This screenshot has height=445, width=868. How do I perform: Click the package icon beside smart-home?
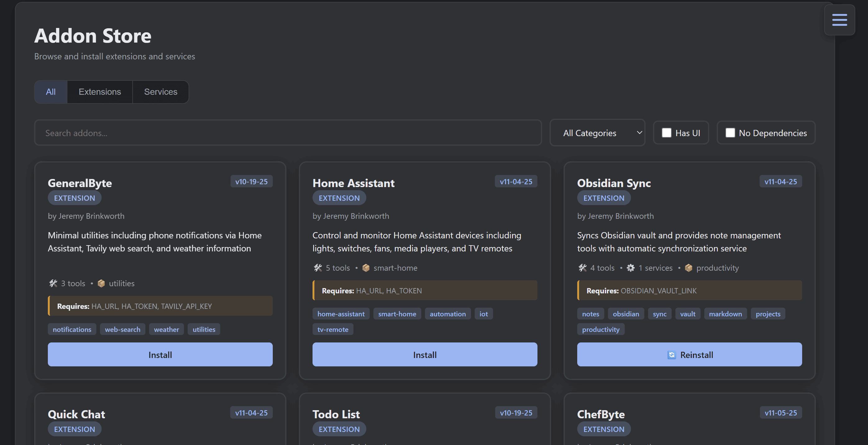click(366, 268)
